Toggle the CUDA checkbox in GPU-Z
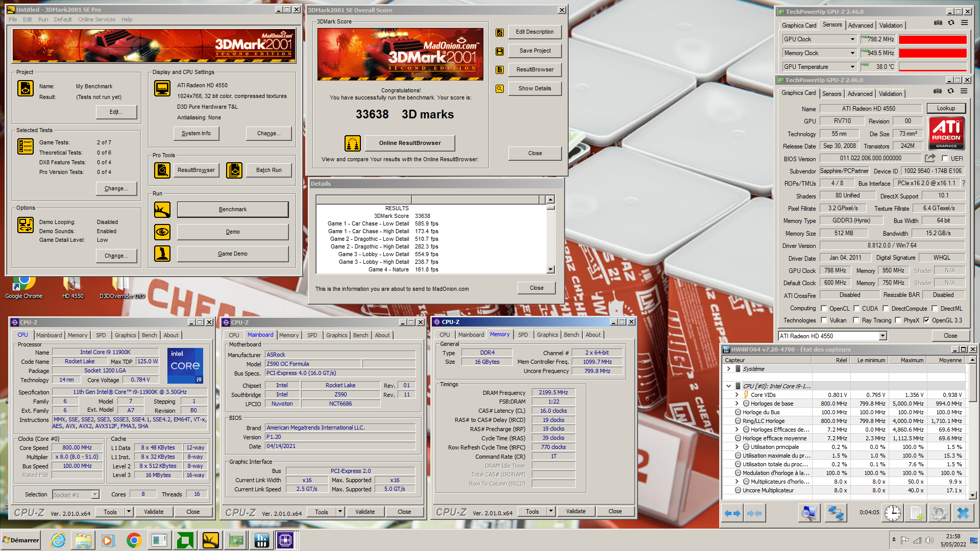The image size is (980, 551). click(856, 309)
